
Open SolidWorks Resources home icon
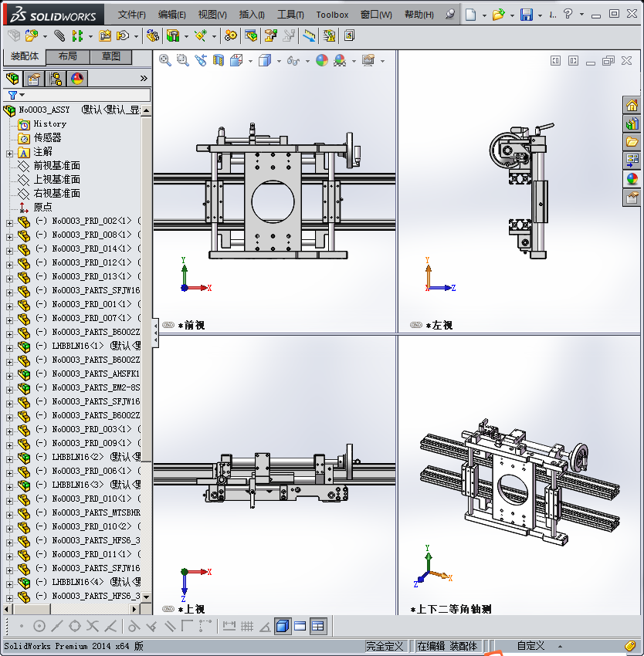coord(632,106)
